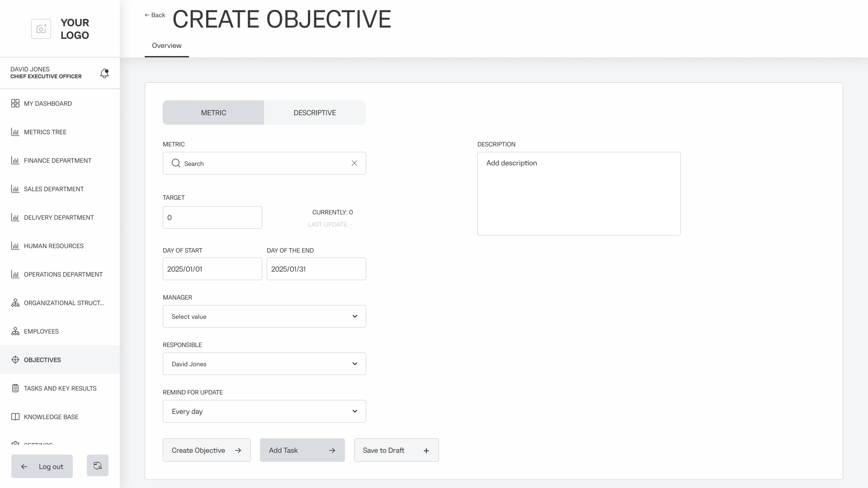Image resolution: width=868 pixels, height=488 pixels.
Task: Click the Save to Draft button
Action: [x=396, y=450]
